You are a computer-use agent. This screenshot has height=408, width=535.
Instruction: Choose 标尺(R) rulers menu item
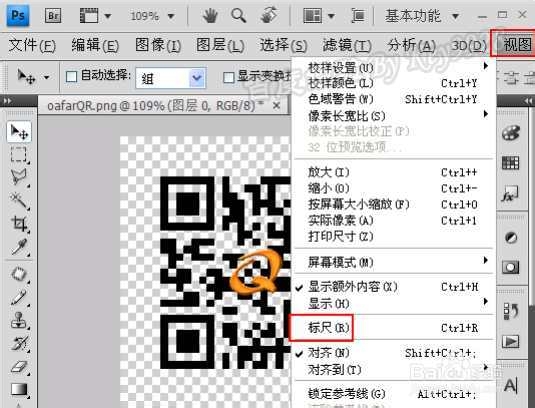394,328
